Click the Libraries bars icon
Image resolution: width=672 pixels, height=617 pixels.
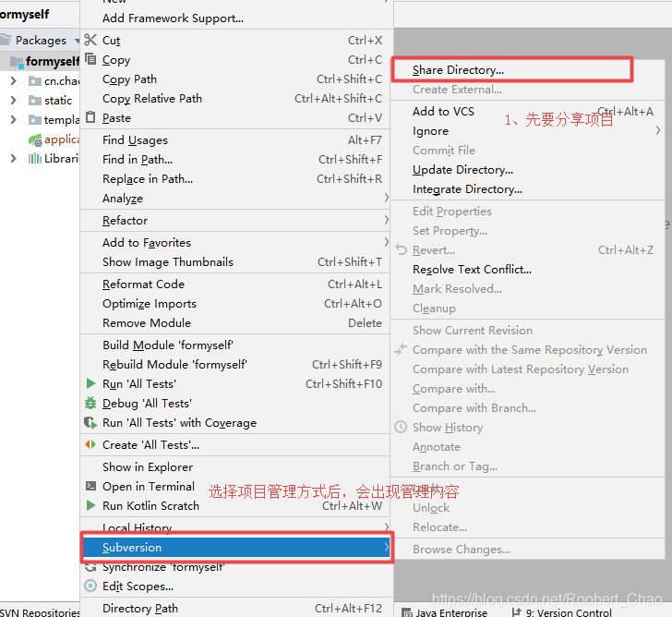[35, 159]
